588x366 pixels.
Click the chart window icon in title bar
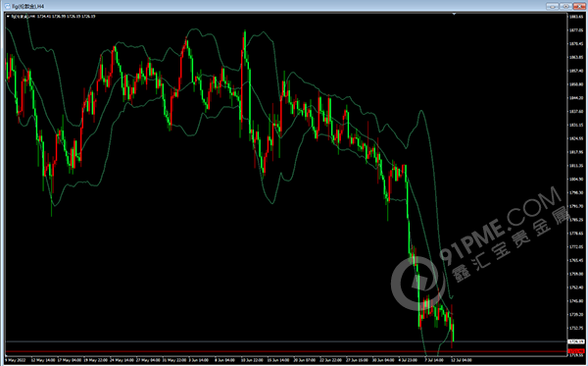pos(7,6)
